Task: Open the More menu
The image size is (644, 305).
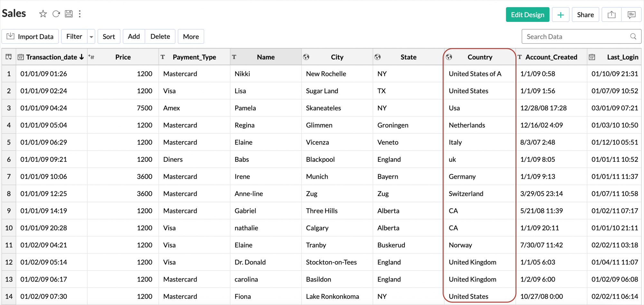Action: pos(191,37)
